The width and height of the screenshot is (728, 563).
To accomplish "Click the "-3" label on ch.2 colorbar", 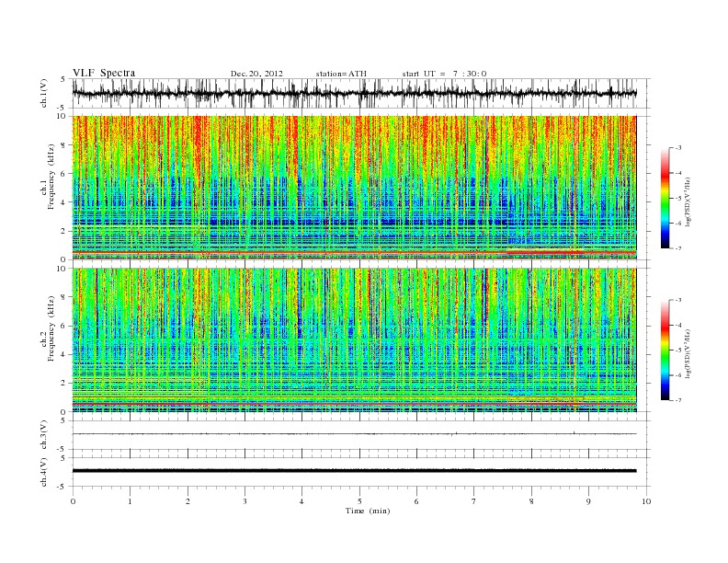I will [678, 300].
